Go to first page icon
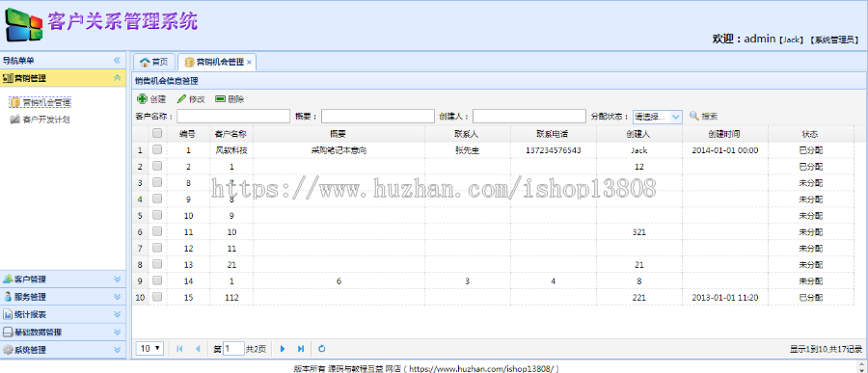Viewport: 868px width, 373px height. click(179, 349)
